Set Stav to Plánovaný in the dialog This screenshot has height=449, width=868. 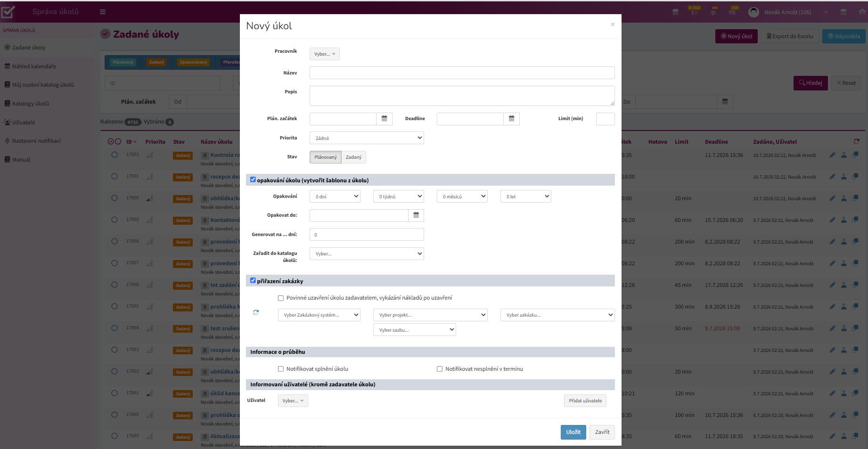pyautogui.click(x=326, y=157)
